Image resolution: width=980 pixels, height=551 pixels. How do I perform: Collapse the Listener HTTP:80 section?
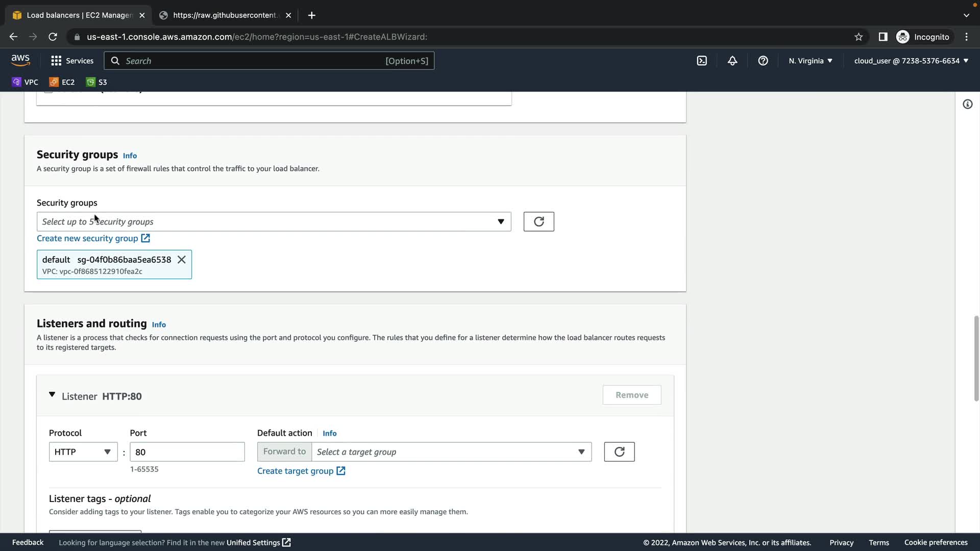[x=52, y=395]
